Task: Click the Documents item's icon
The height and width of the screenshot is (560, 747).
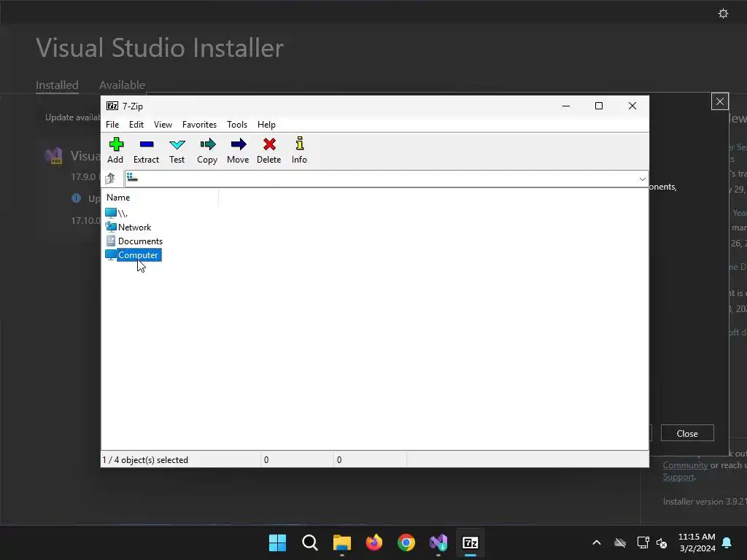Action: (111, 241)
